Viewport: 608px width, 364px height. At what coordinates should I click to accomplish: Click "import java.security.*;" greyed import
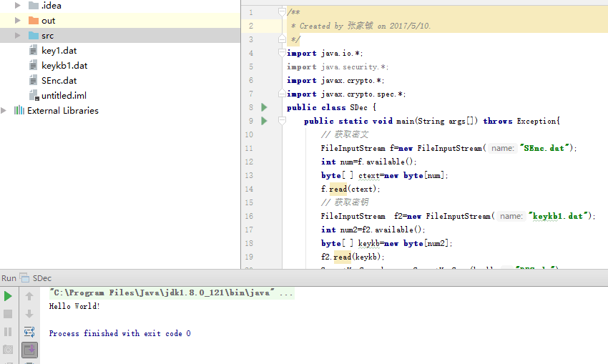click(x=338, y=67)
